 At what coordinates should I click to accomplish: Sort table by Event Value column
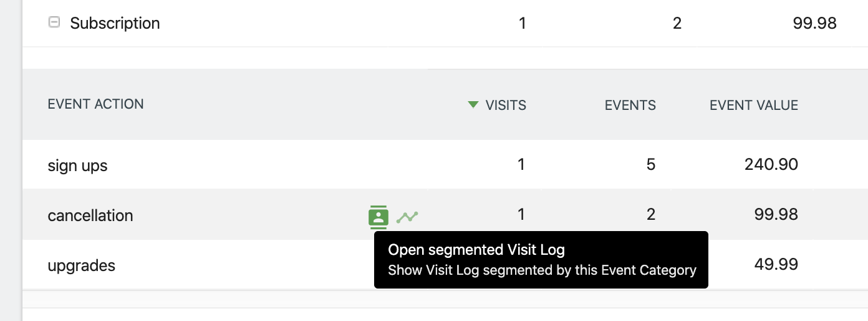tap(753, 105)
